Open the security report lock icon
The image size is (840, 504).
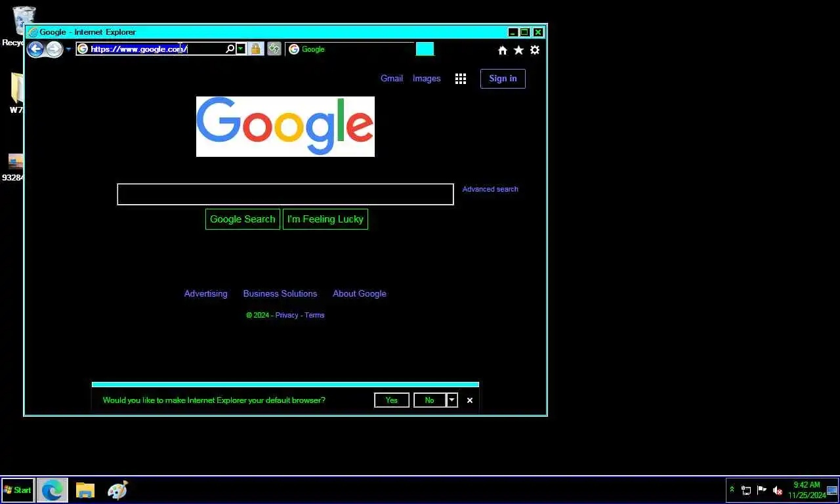click(256, 49)
